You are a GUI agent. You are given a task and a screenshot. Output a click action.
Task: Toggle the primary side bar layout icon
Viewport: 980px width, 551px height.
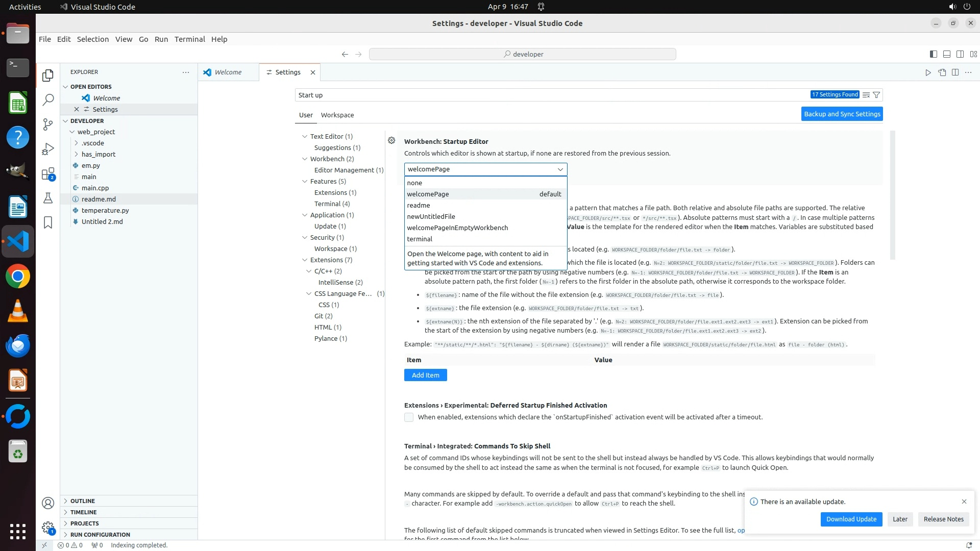click(933, 54)
